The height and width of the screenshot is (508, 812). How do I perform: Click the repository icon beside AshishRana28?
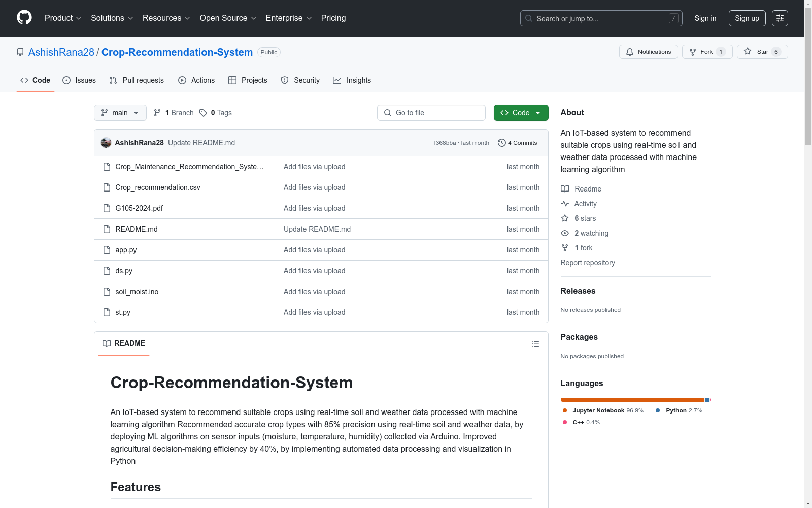tap(20, 52)
